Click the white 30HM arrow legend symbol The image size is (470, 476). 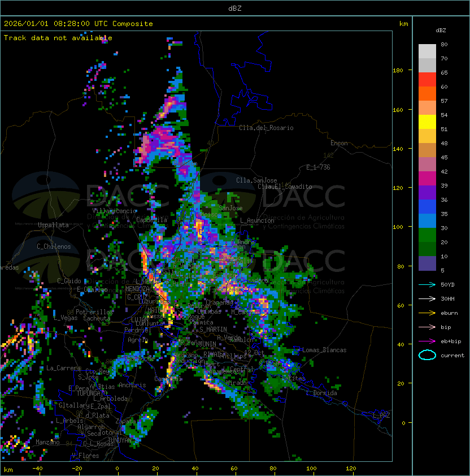427,298
